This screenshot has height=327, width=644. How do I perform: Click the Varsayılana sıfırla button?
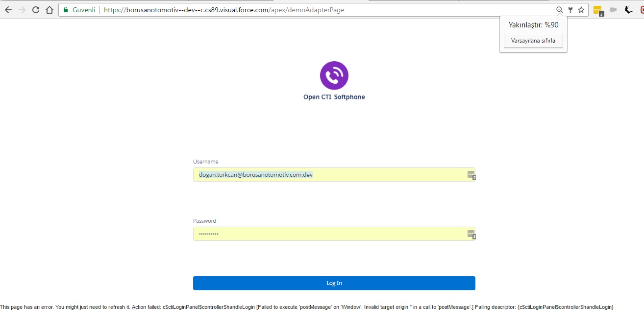533,41
